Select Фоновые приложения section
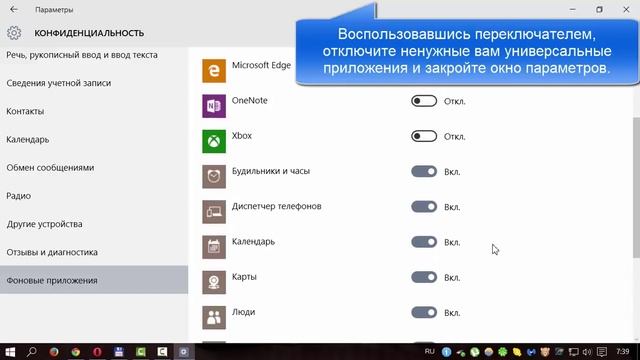The image size is (640, 360). [x=94, y=280]
